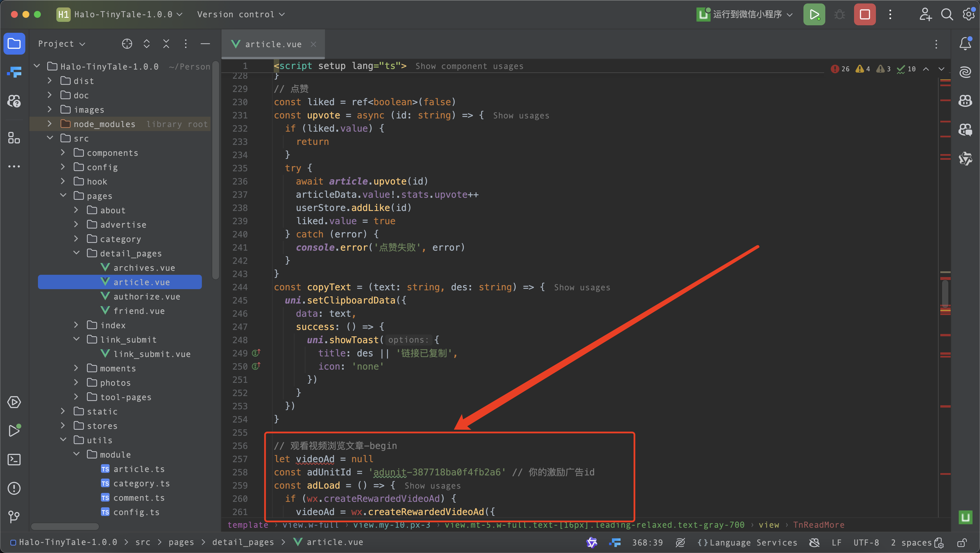This screenshot has height=553, width=980.
Task: Toggle read-only lock icon in status bar
Action: point(961,542)
